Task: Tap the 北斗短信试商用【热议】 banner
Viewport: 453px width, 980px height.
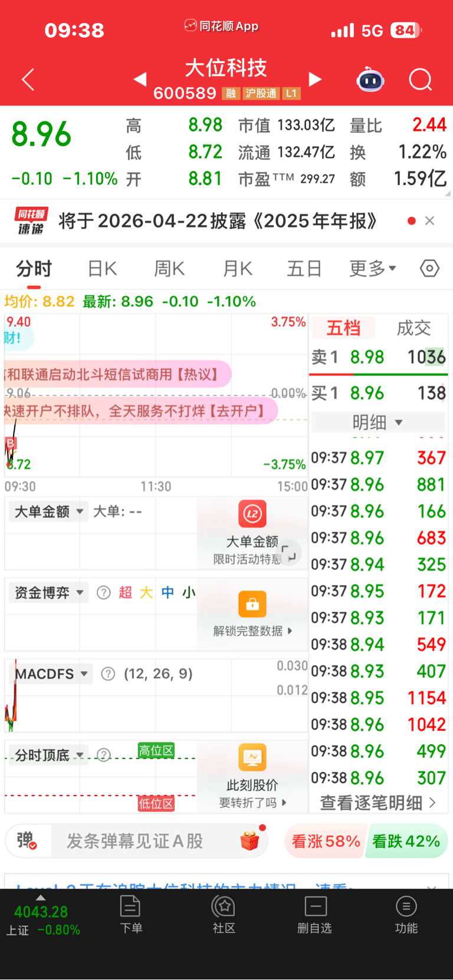Action: click(118, 374)
